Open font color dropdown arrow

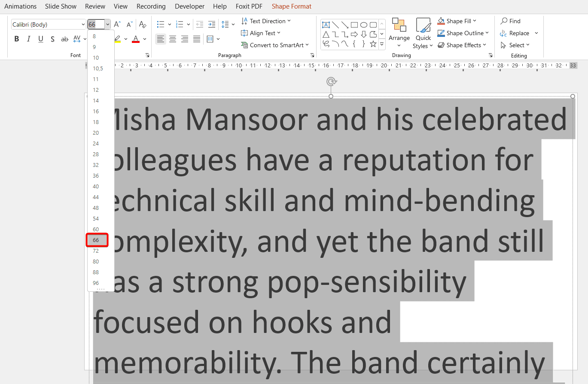click(x=145, y=39)
